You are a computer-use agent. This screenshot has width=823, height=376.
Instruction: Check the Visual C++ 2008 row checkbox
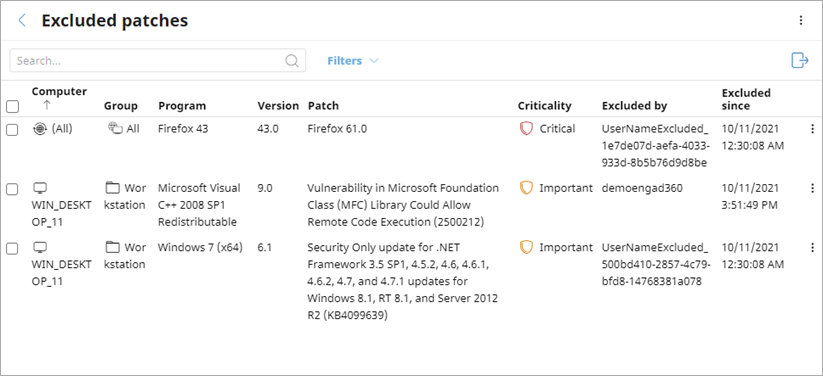(x=12, y=190)
